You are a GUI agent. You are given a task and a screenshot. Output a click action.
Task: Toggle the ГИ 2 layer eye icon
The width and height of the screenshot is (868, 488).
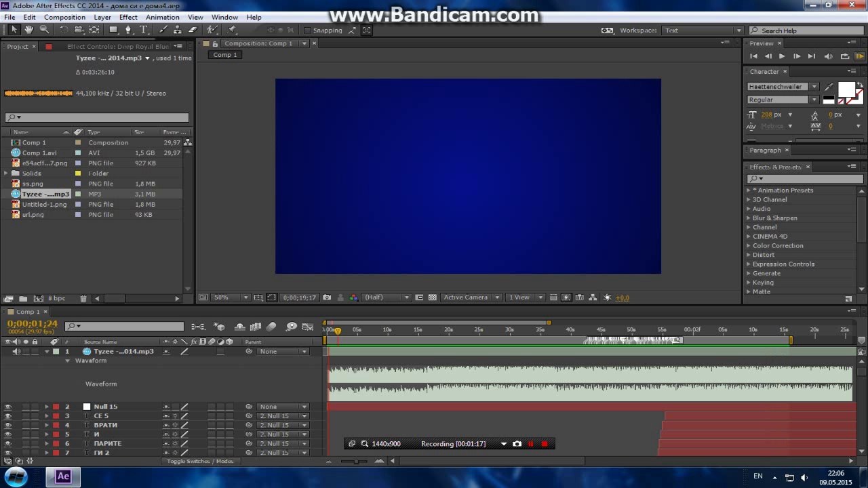point(7,452)
